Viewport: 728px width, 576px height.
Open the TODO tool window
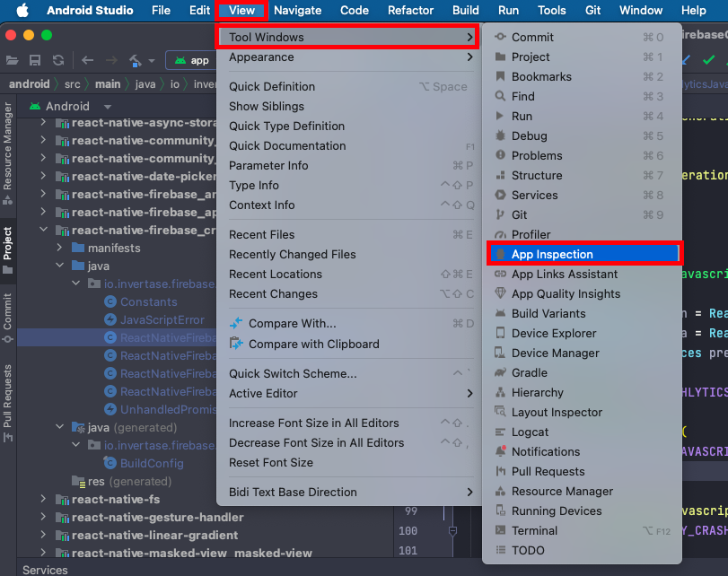[582, 550]
